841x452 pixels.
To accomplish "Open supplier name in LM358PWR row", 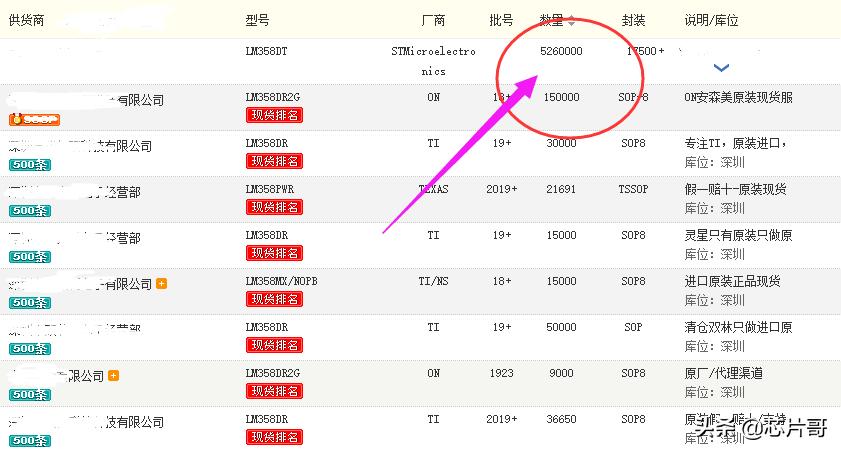I will pyautogui.click(x=75, y=192).
